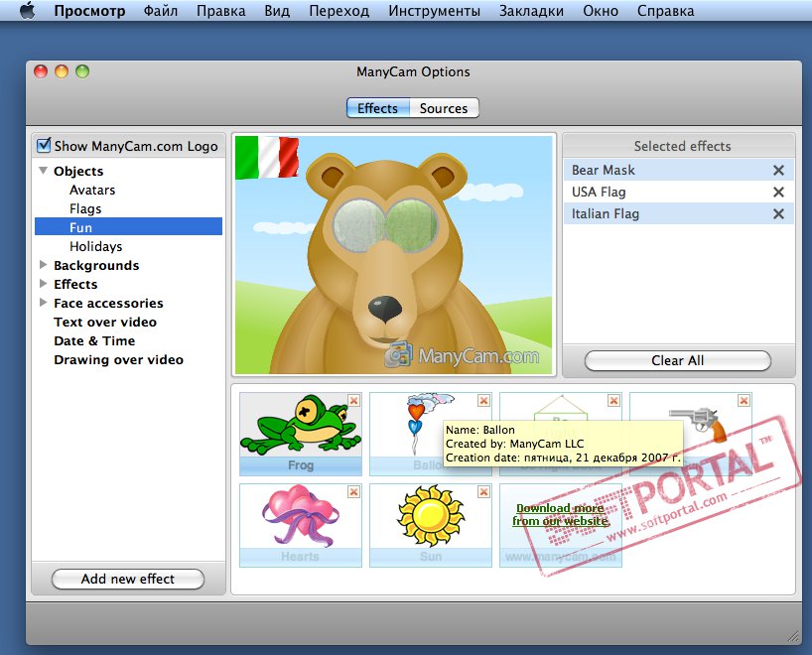Viewport: 812px width, 655px height.
Task: Choose the Sun effect thumbnail
Action: point(431,525)
